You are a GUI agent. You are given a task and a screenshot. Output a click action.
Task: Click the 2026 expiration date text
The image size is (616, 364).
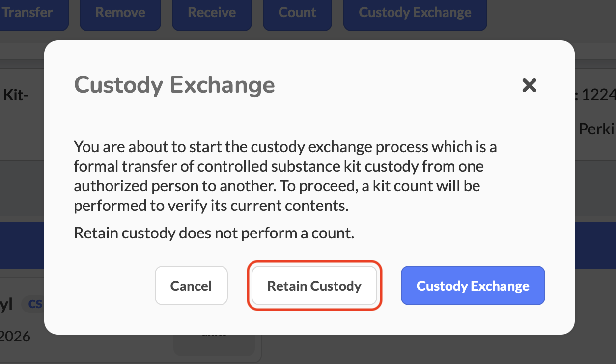[16, 337]
